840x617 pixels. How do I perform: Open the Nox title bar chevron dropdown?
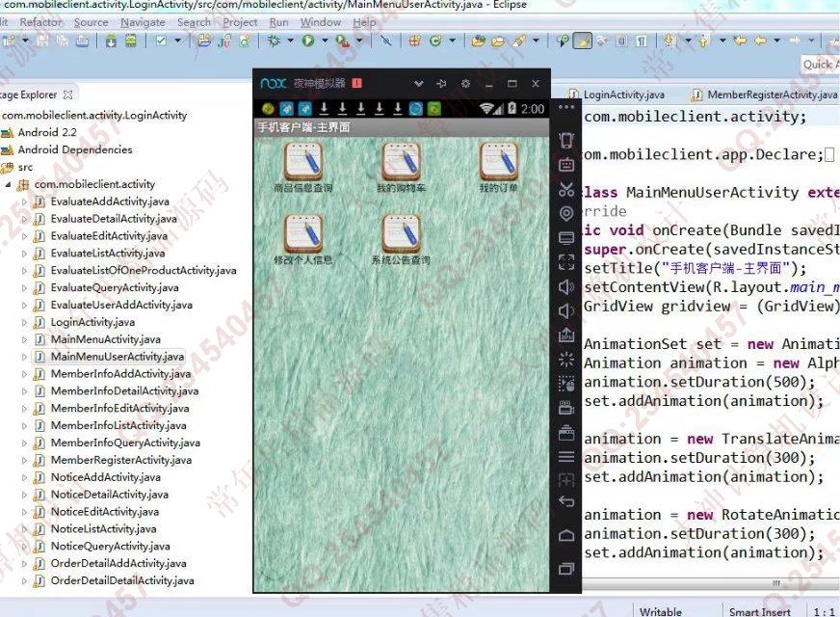(419, 84)
